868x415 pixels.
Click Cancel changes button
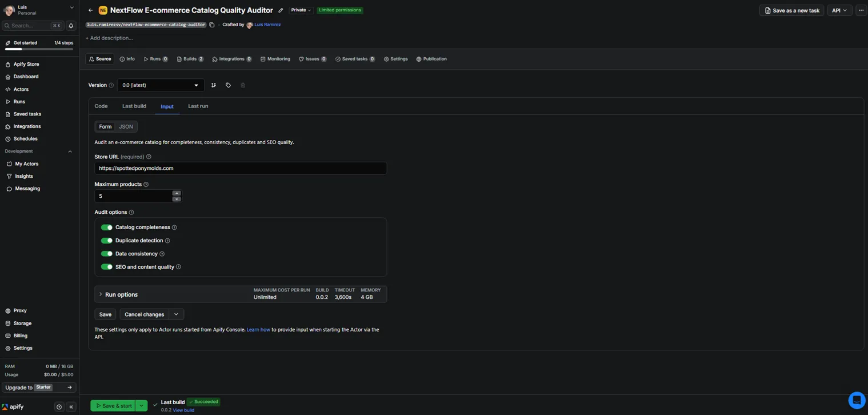[145, 314]
